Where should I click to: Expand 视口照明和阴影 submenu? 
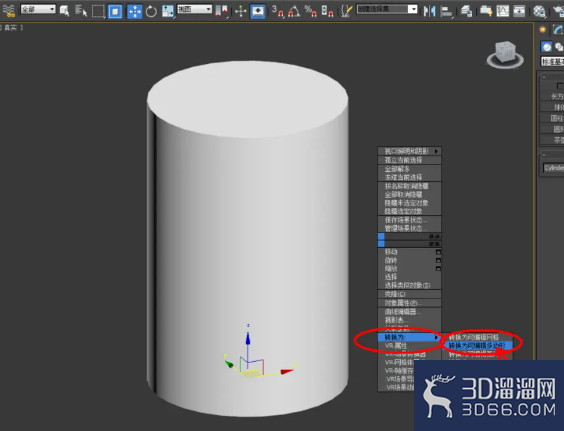click(409, 151)
